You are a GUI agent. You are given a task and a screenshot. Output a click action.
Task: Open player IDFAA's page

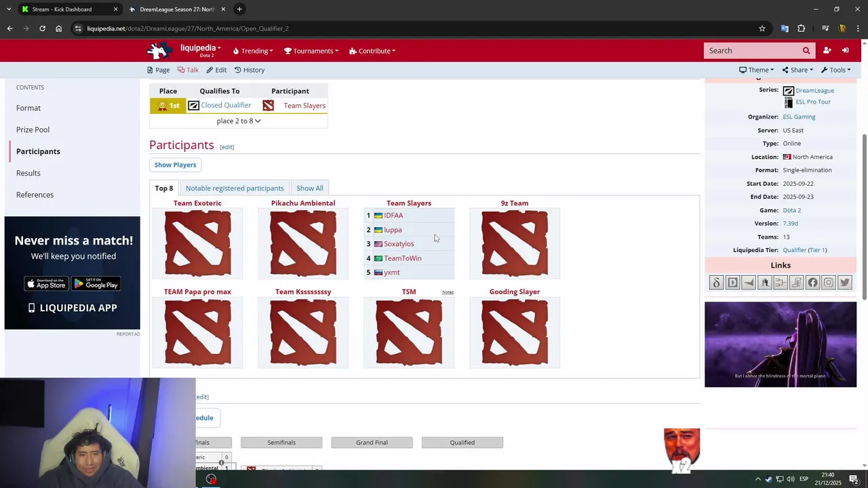pyautogui.click(x=393, y=216)
